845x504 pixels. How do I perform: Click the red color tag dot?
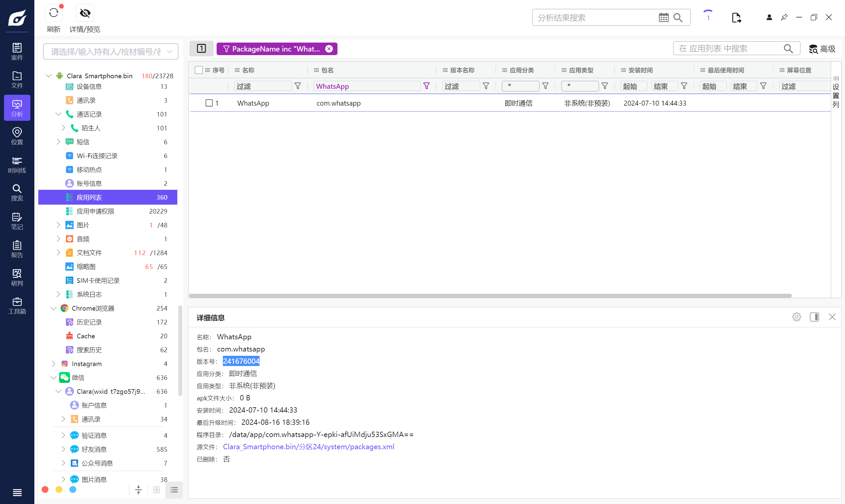click(45, 489)
